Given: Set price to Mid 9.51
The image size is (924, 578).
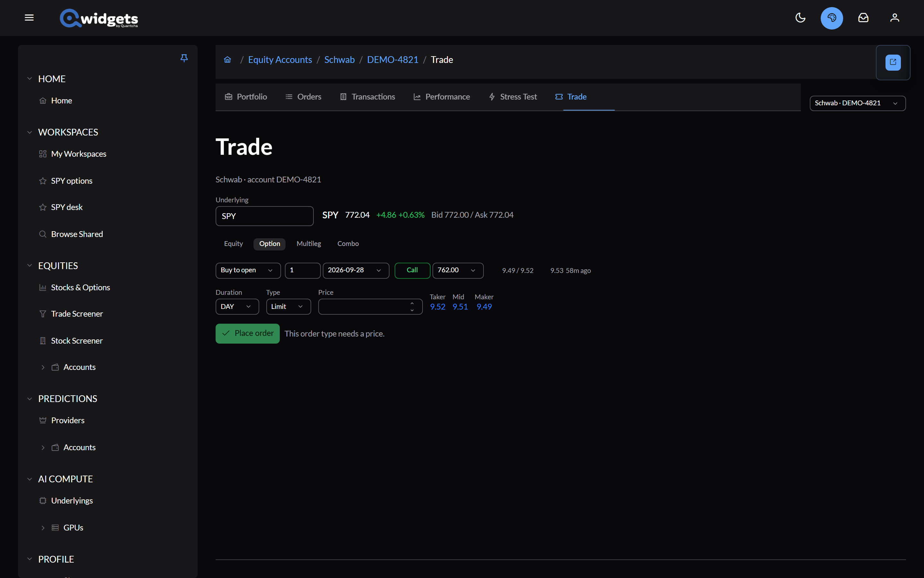Looking at the screenshot, I should pyautogui.click(x=460, y=307).
